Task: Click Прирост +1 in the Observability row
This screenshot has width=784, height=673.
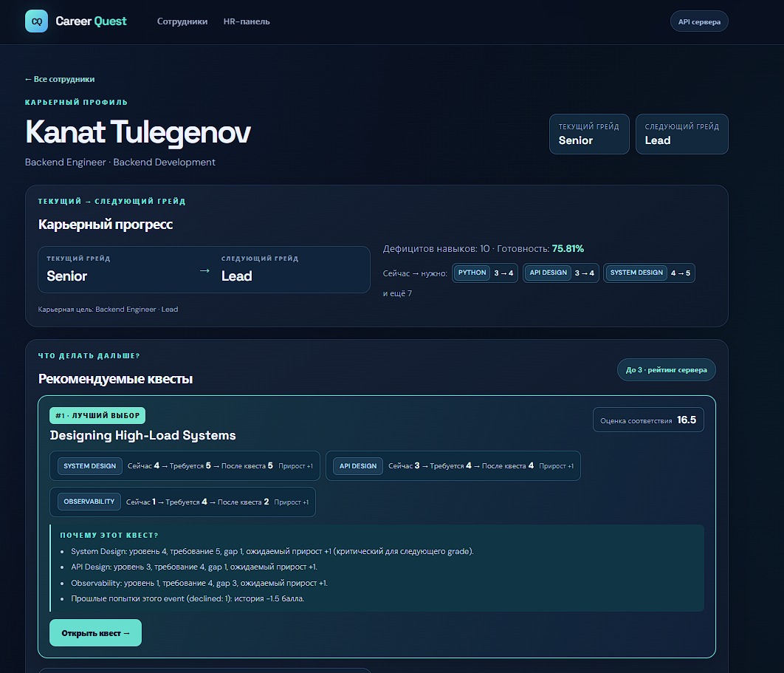Action: click(x=292, y=502)
